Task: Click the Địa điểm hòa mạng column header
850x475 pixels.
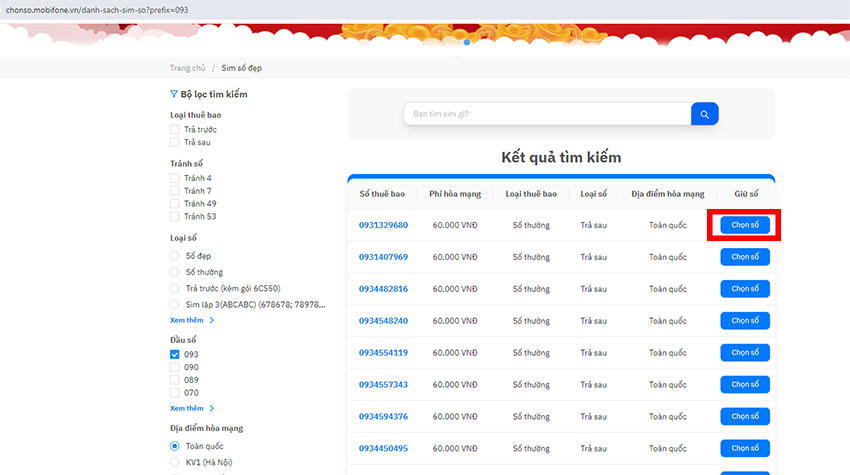Action: pos(668,194)
